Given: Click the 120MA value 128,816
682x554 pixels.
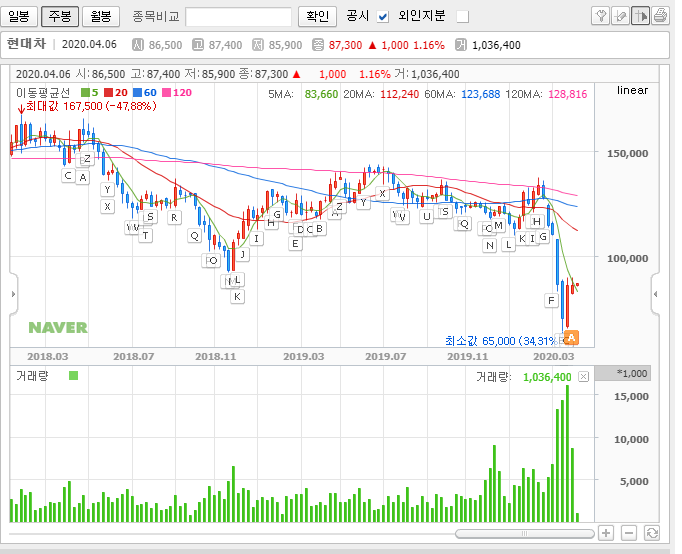Looking at the screenshot, I should click(x=568, y=94).
